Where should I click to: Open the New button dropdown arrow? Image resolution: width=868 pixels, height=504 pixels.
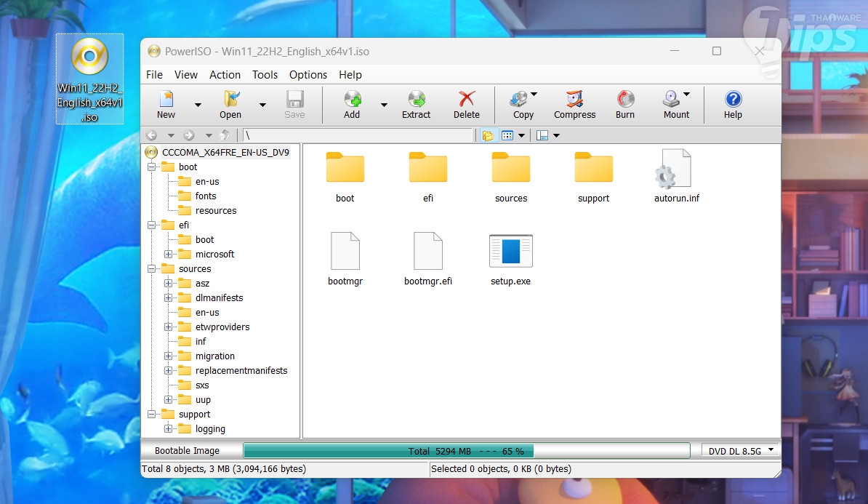click(x=198, y=105)
